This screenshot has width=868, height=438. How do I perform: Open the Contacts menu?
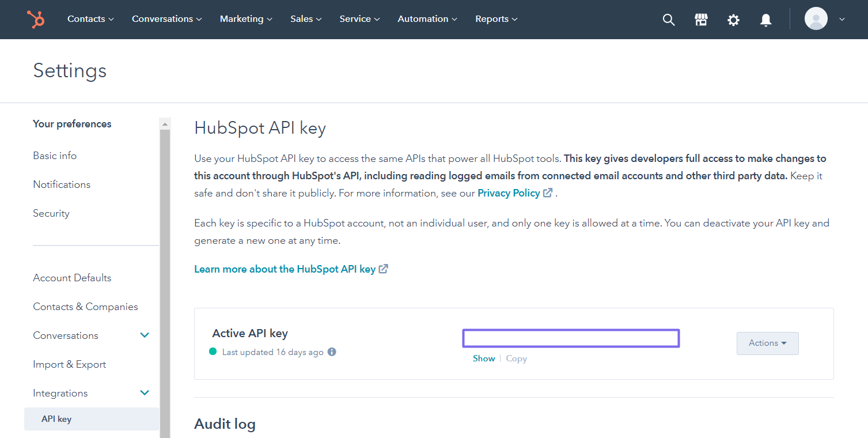(90, 19)
